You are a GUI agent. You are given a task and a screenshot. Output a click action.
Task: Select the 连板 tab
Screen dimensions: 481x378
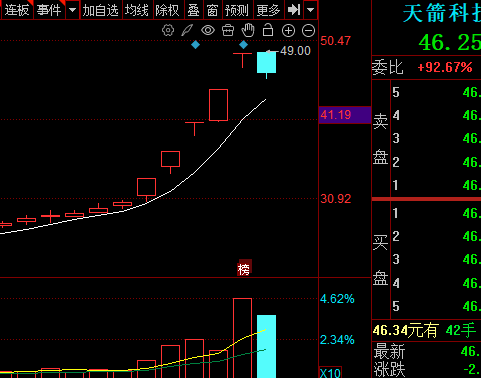pos(17,10)
